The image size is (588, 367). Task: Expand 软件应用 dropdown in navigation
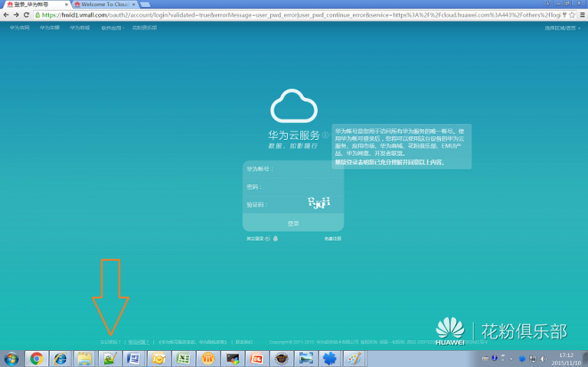point(112,28)
